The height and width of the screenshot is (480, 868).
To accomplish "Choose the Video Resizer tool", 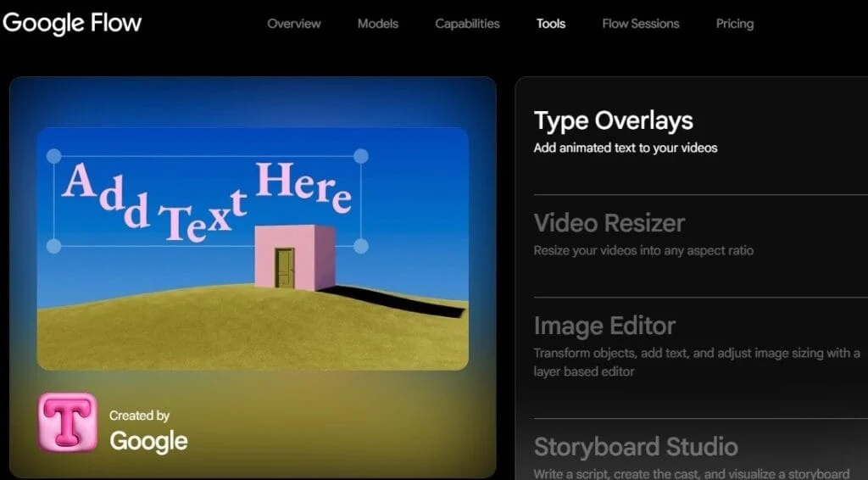I will pos(609,223).
